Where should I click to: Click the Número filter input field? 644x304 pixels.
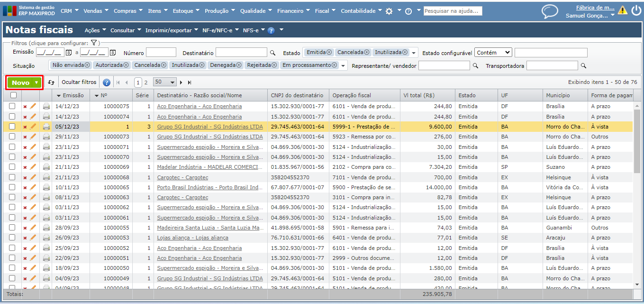pos(161,53)
